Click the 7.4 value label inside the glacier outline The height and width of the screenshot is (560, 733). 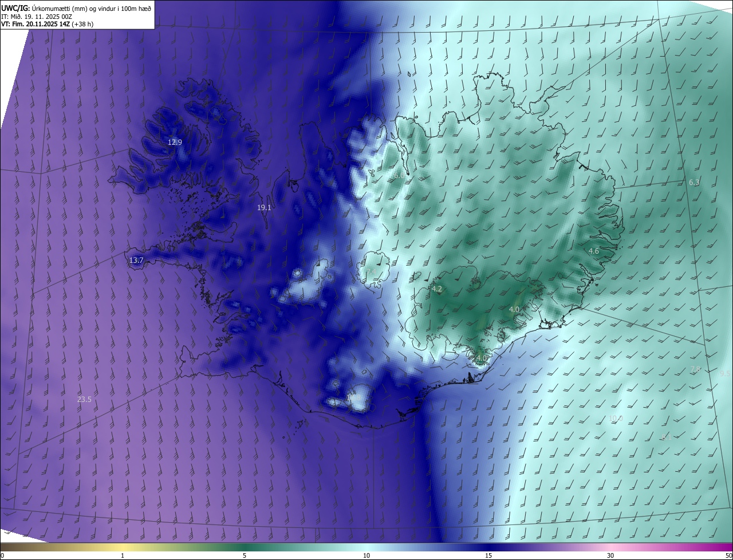click(371, 271)
